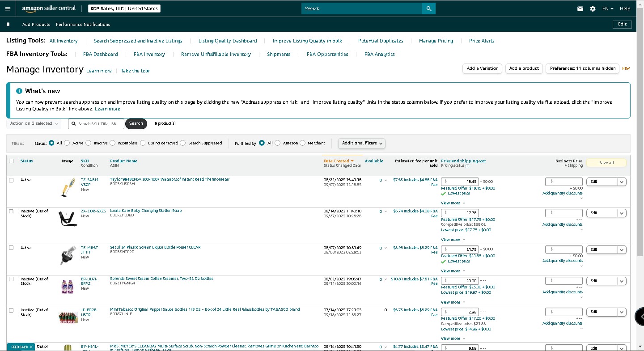
Task: Focus the Search SKU, Title field
Action: point(96,123)
